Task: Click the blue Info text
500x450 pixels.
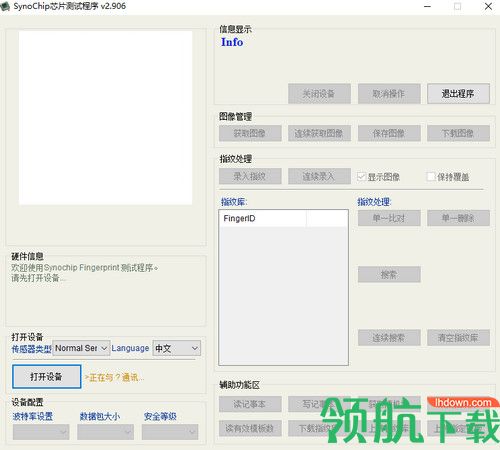Action: [x=232, y=42]
